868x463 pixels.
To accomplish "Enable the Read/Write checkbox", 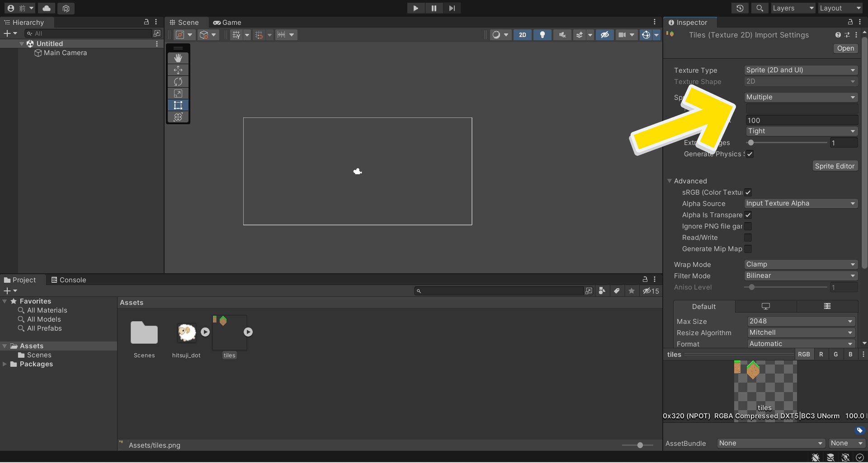I will coord(748,238).
